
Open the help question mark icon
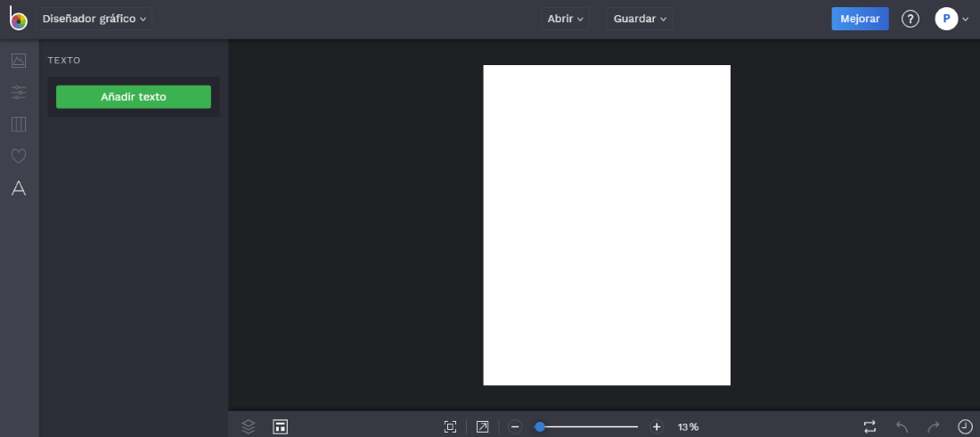coord(910,19)
